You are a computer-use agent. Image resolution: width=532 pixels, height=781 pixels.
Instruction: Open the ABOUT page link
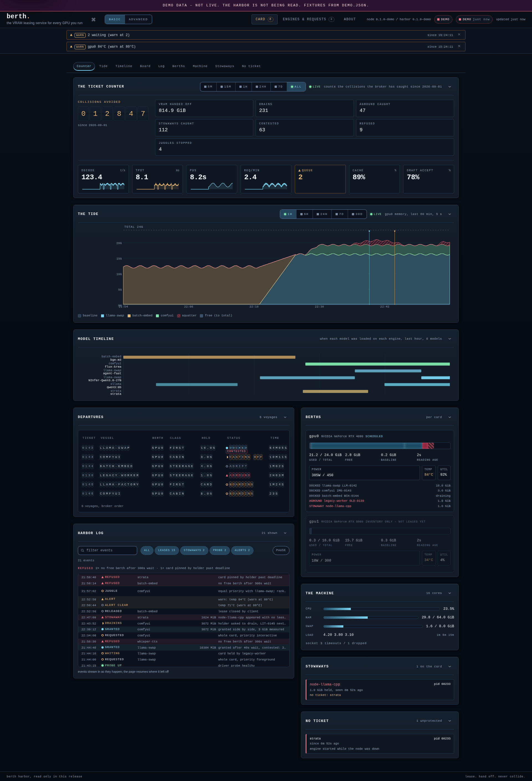(x=349, y=19)
